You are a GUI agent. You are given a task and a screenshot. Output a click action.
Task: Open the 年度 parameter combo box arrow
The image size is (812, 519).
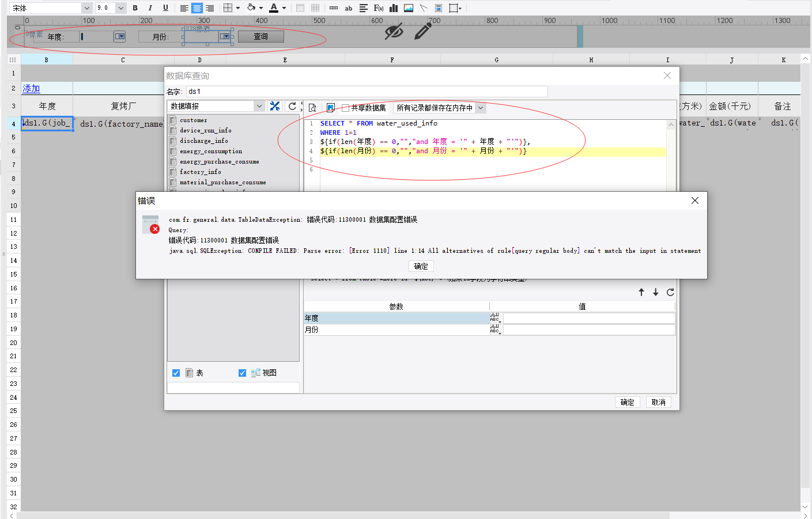point(119,36)
